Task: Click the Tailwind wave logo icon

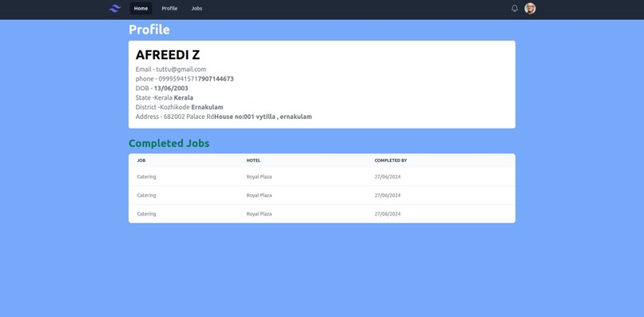Action: click(x=115, y=8)
